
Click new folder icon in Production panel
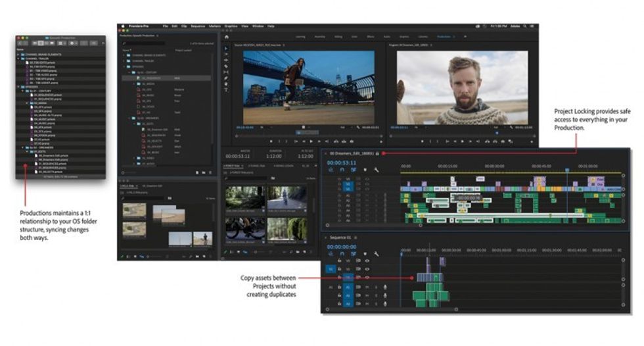coord(203,172)
